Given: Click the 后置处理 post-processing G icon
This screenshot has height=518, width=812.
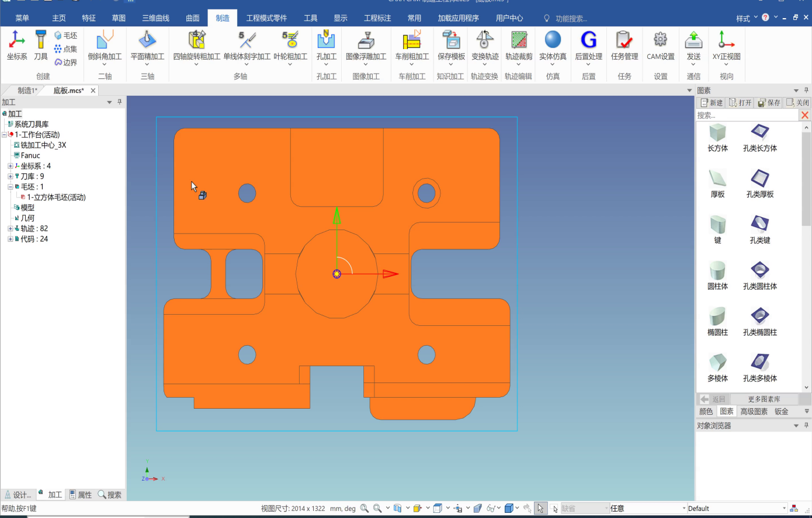Looking at the screenshot, I should click(588, 46).
